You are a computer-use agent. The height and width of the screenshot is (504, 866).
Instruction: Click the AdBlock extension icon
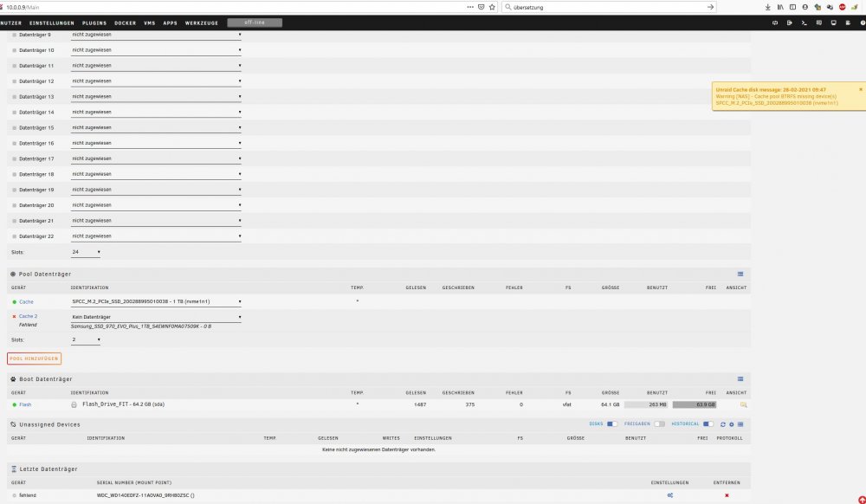coord(843,7)
